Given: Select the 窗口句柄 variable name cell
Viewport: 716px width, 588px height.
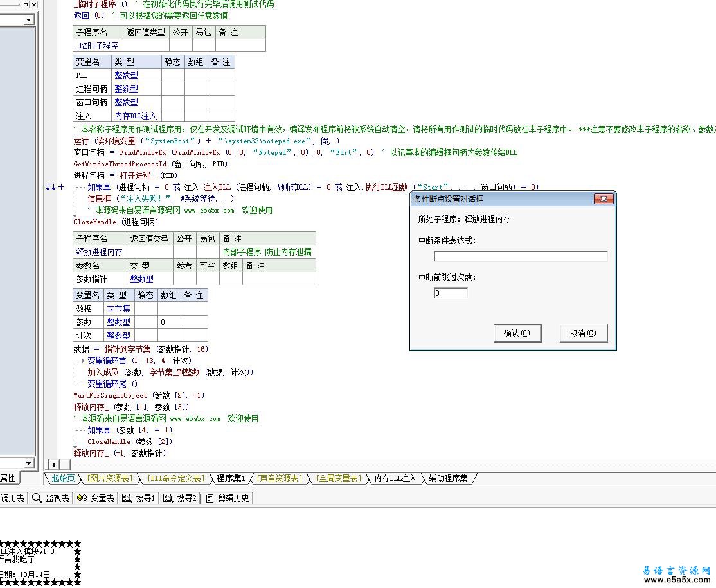Looking at the screenshot, I should tap(93, 102).
